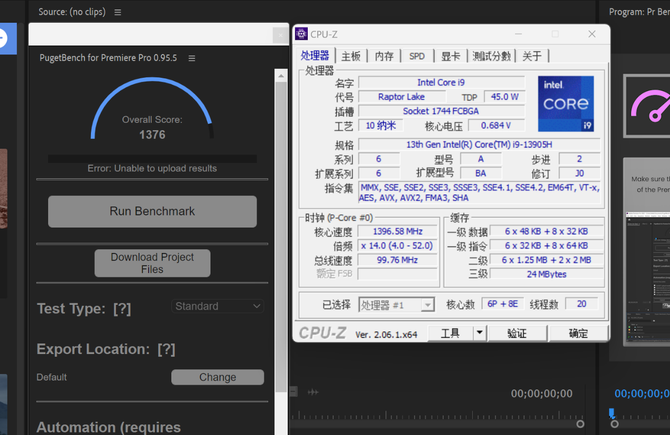Open the SPD tab in CPU-Z
Screen dimensions: 670x435
pos(417,56)
